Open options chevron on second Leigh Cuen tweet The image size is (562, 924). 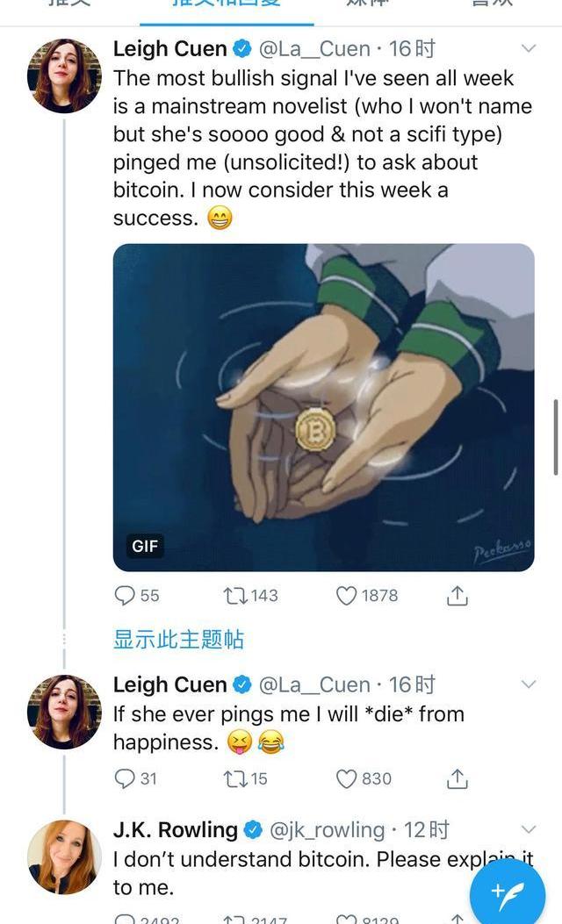pos(529,684)
